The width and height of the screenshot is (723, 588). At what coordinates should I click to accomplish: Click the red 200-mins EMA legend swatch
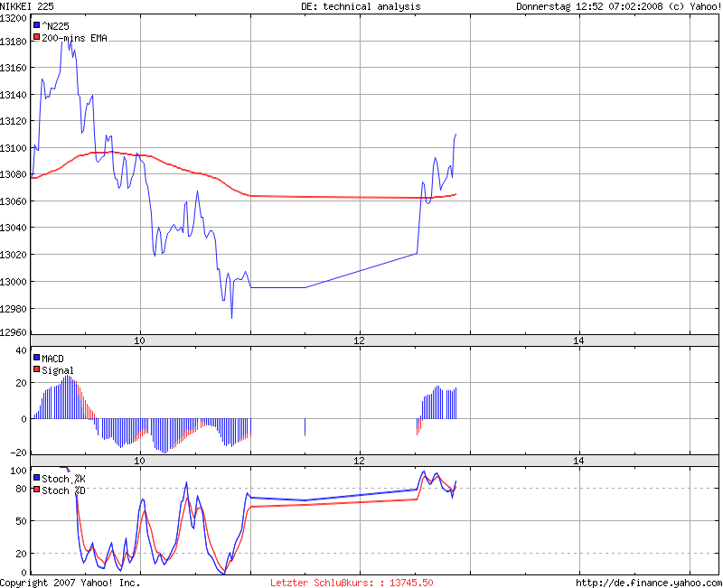click(37, 38)
